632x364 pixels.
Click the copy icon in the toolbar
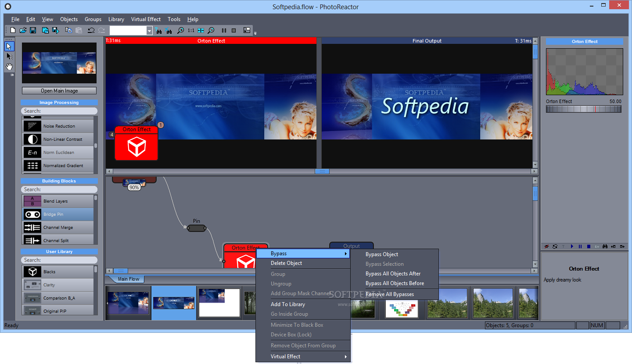(x=68, y=30)
